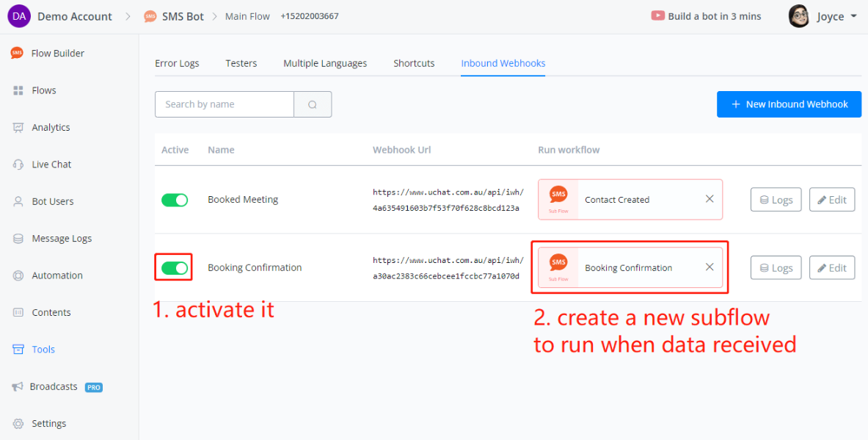View Logs for Booking Confirmation webhook
Screen dimensions: 868x440
pyautogui.click(x=776, y=268)
